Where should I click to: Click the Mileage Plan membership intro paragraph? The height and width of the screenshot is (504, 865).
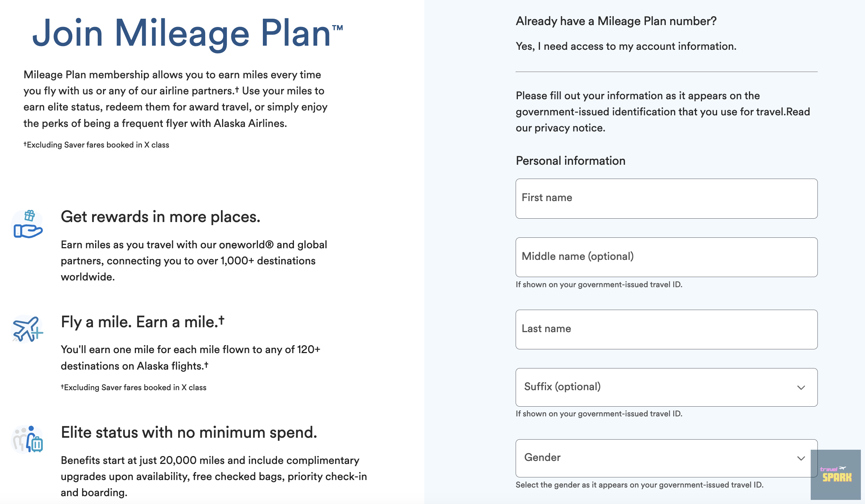click(175, 99)
